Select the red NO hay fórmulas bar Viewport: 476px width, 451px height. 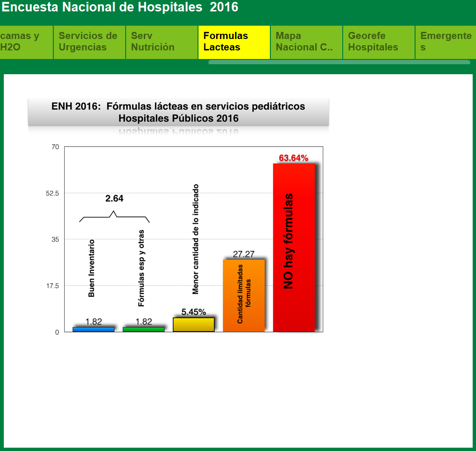point(294,247)
